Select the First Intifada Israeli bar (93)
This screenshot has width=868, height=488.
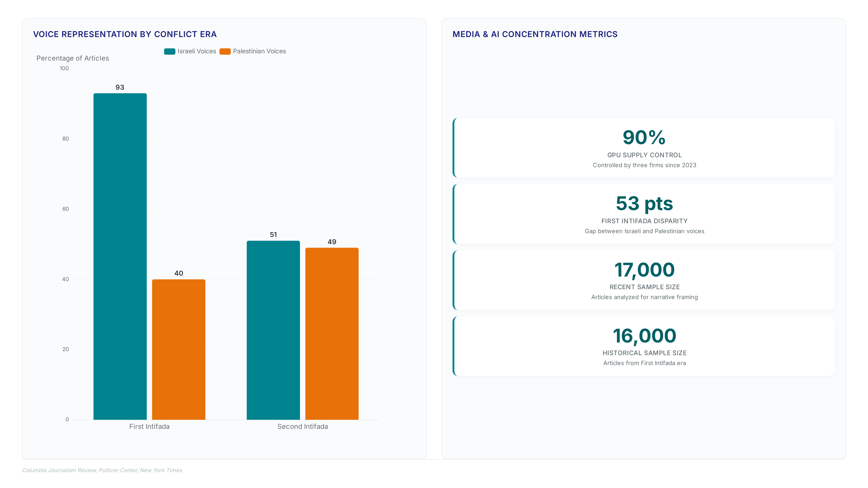[x=120, y=256]
